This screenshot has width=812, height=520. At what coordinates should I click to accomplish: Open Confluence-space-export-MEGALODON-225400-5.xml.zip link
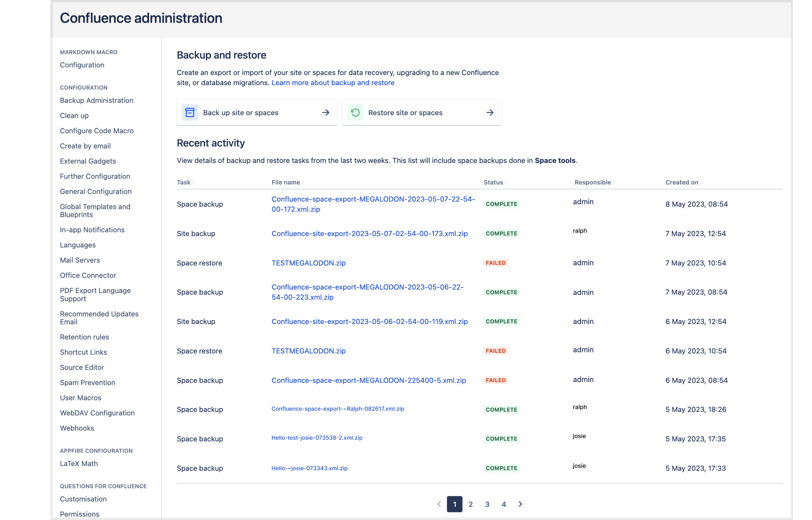368,380
